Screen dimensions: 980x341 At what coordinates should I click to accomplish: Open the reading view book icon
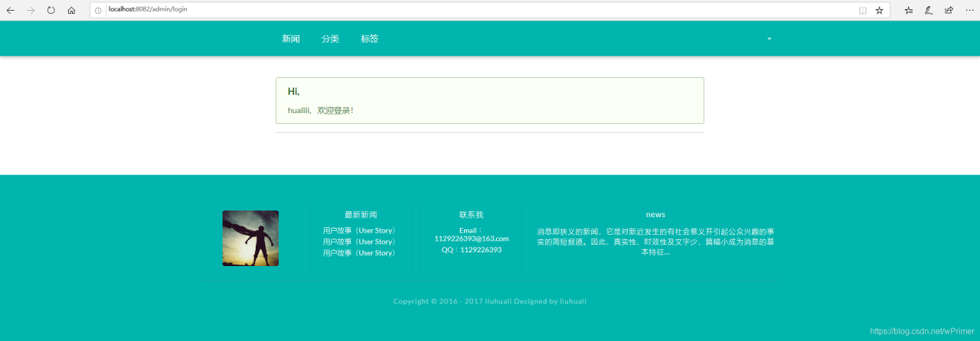point(863,10)
